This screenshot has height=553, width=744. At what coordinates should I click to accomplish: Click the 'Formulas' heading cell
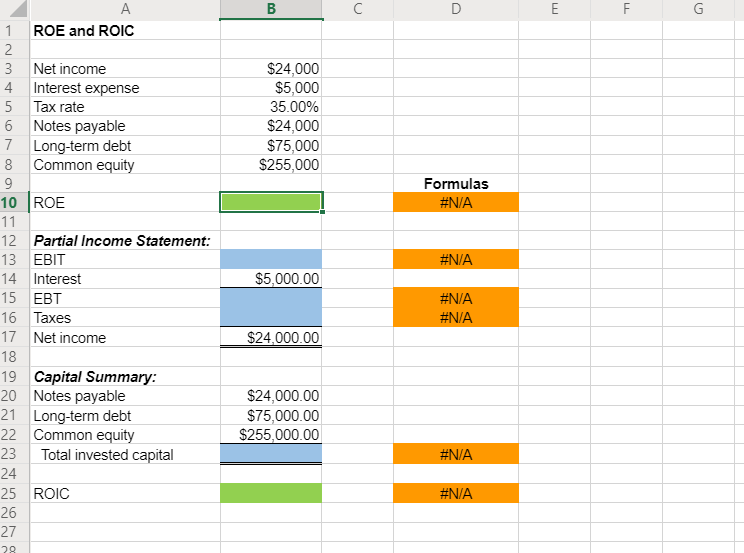tap(456, 184)
